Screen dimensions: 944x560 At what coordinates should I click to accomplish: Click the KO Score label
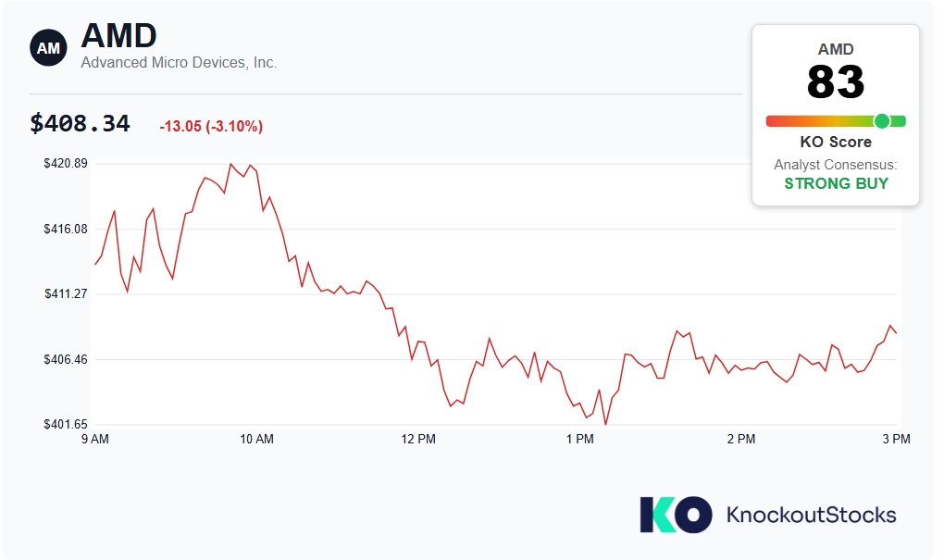point(836,143)
